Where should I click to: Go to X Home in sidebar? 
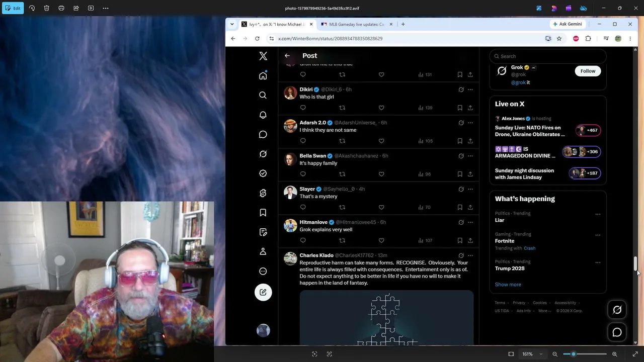pos(263,75)
